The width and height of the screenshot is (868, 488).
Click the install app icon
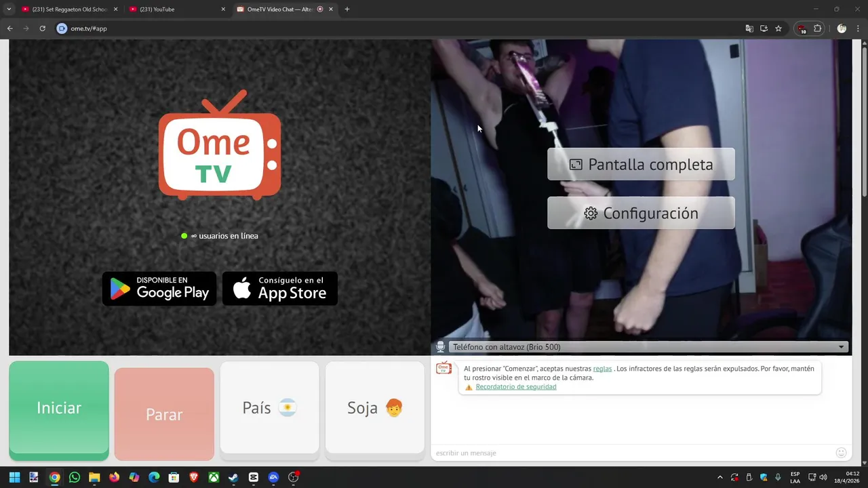[x=764, y=28]
